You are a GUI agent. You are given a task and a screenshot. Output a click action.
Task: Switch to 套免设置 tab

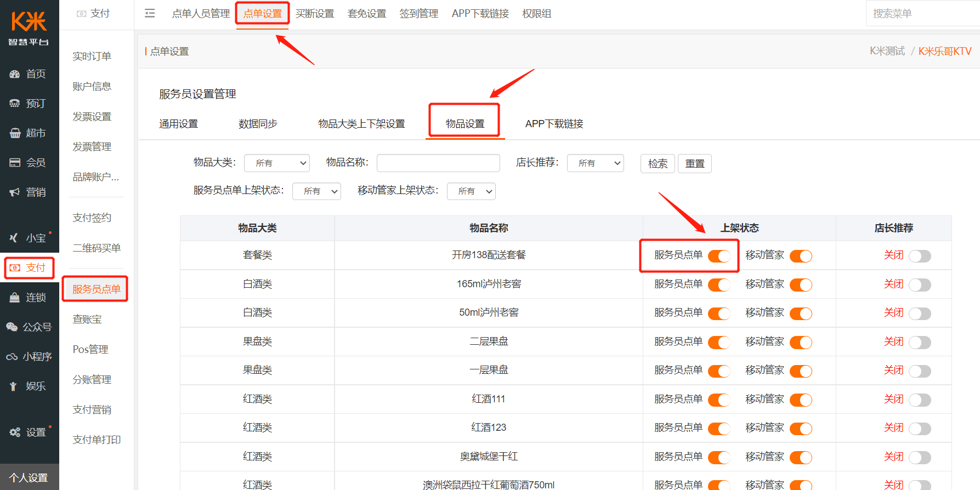click(x=367, y=14)
